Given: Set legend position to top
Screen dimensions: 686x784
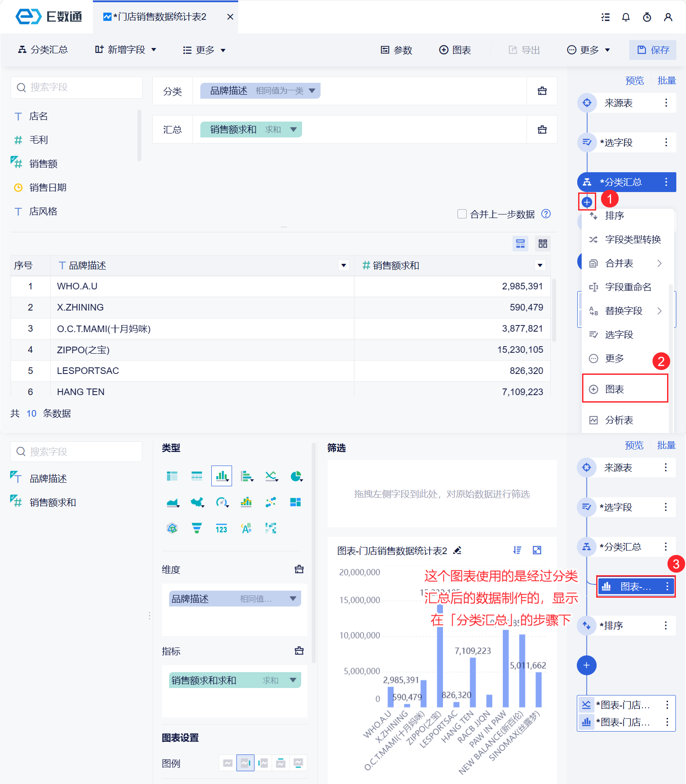Looking at the screenshot, I should (280, 763).
